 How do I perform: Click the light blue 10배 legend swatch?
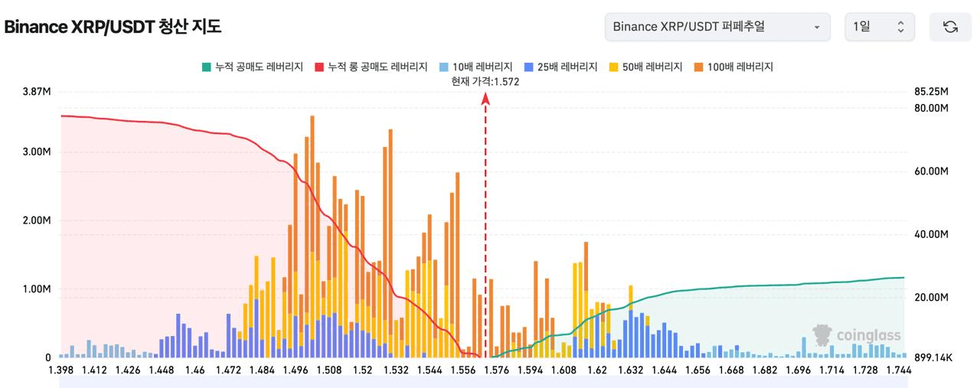(x=445, y=67)
